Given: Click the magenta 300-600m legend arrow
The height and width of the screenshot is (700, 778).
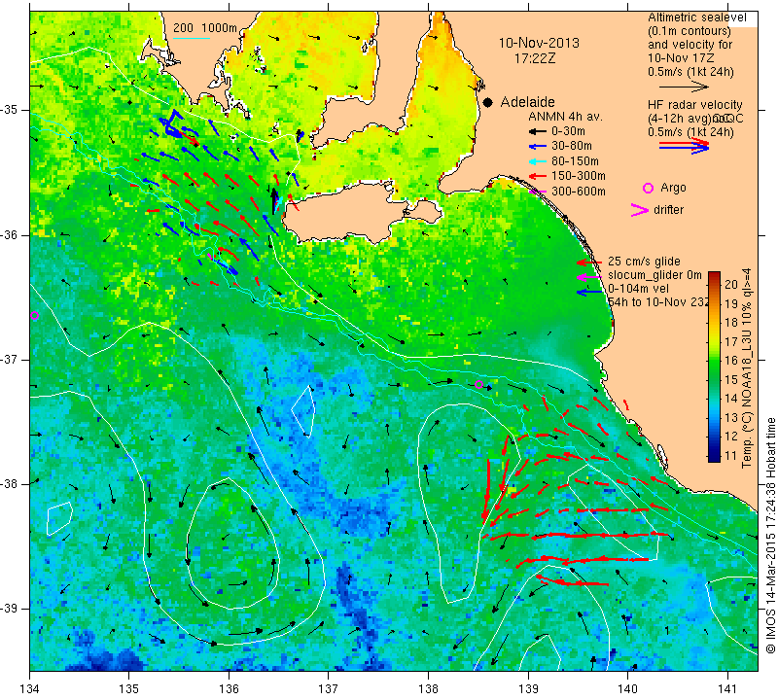Looking at the screenshot, I should pyautogui.click(x=538, y=192).
